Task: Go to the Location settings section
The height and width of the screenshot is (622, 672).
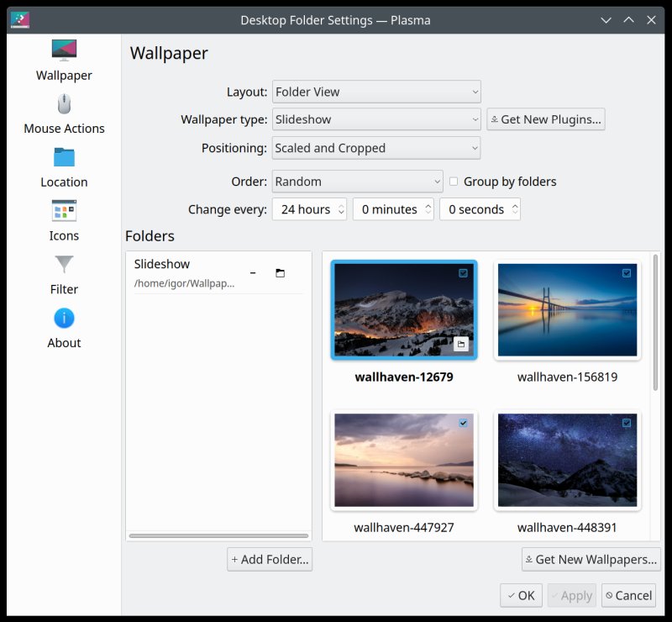Action: pos(64,167)
